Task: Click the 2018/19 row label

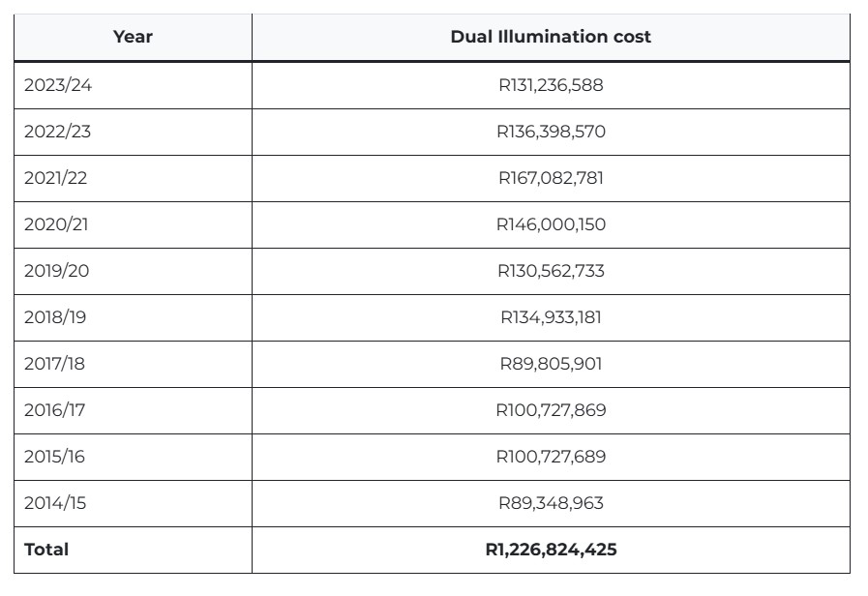Action: [55, 317]
